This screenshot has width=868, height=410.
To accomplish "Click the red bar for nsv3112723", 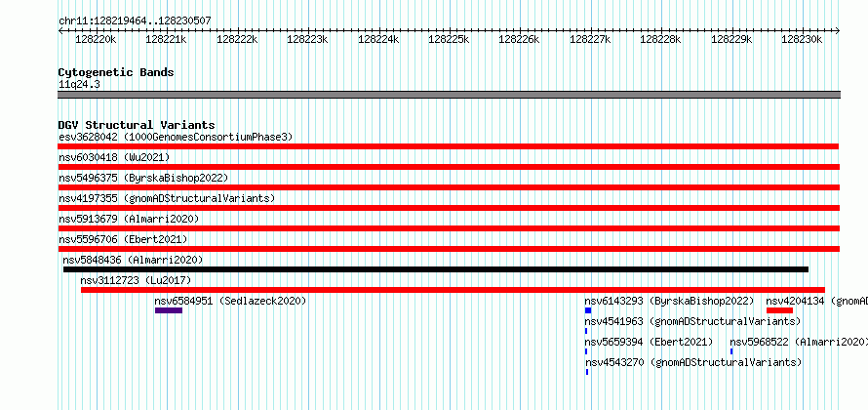I will [x=453, y=290].
